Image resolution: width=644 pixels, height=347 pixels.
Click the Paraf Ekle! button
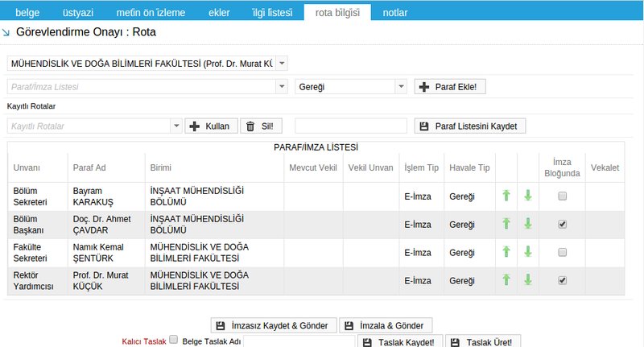[451, 86]
